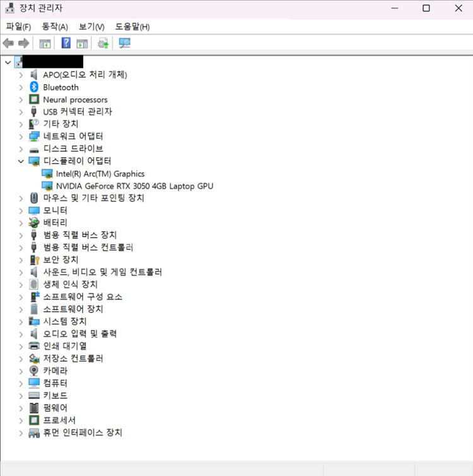The image size is (473, 476).
Task: Click the Back arrow in the toolbar
Action: point(8,43)
